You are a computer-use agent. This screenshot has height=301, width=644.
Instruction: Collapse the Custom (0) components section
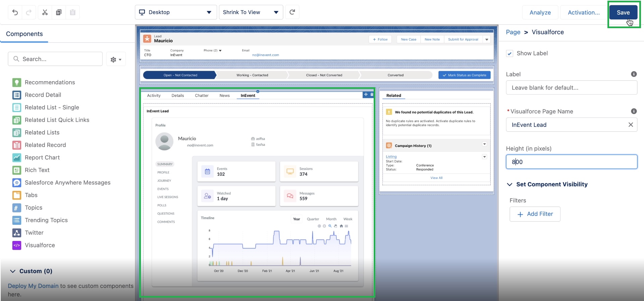pos(13,271)
